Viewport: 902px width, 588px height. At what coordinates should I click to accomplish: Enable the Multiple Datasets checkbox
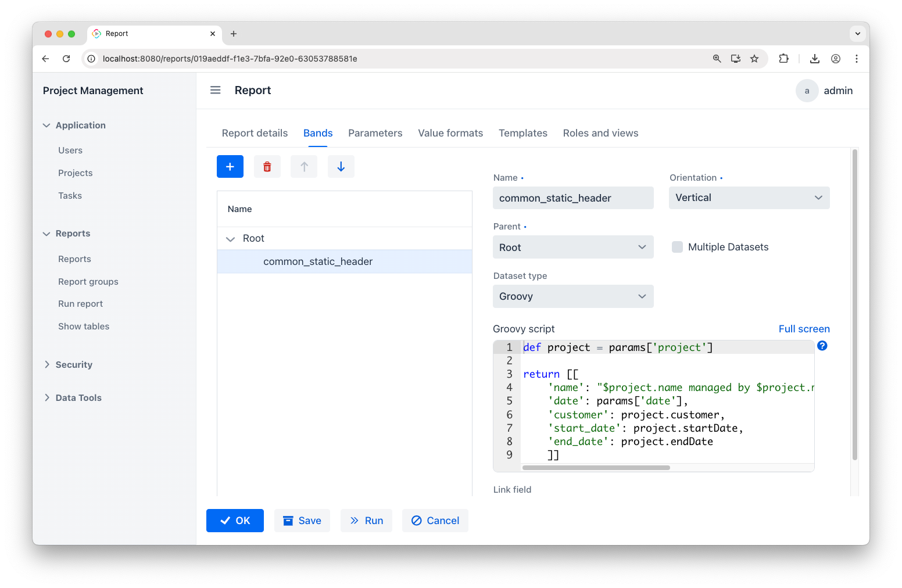click(677, 247)
